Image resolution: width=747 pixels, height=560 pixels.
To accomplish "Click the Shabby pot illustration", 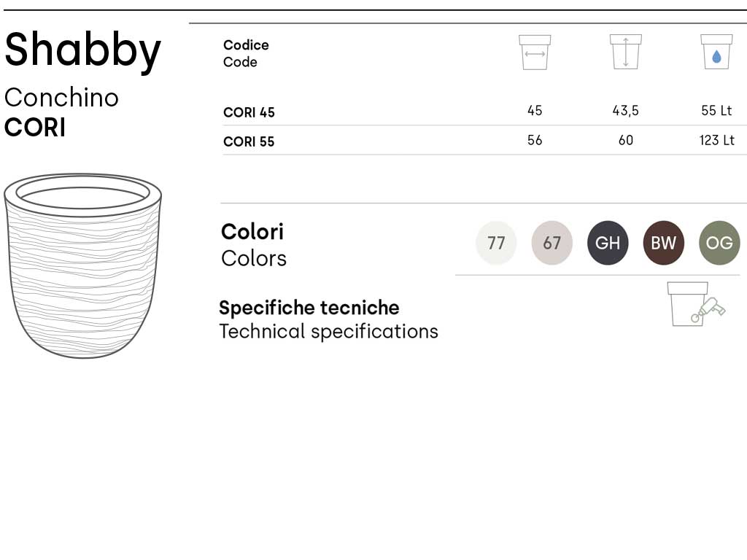I will pyautogui.click(x=82, y=265).
